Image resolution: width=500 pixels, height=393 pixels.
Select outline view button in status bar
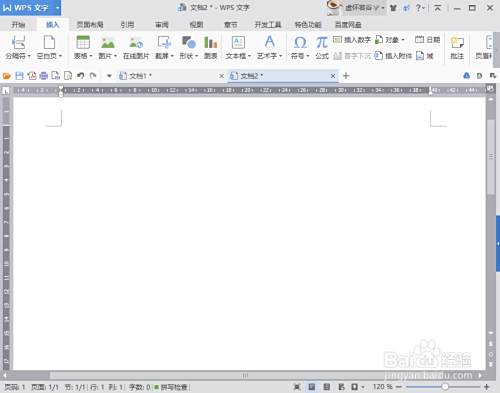(327, 387)
